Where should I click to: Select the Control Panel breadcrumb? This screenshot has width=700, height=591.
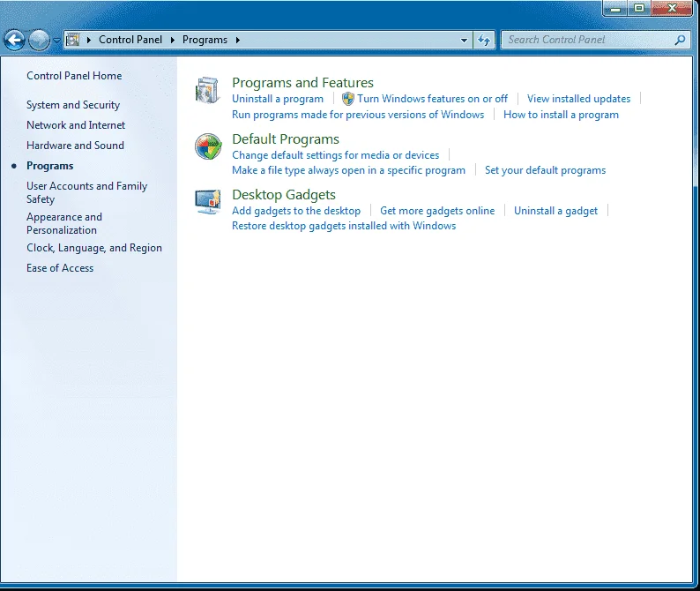tap(130, 40)
